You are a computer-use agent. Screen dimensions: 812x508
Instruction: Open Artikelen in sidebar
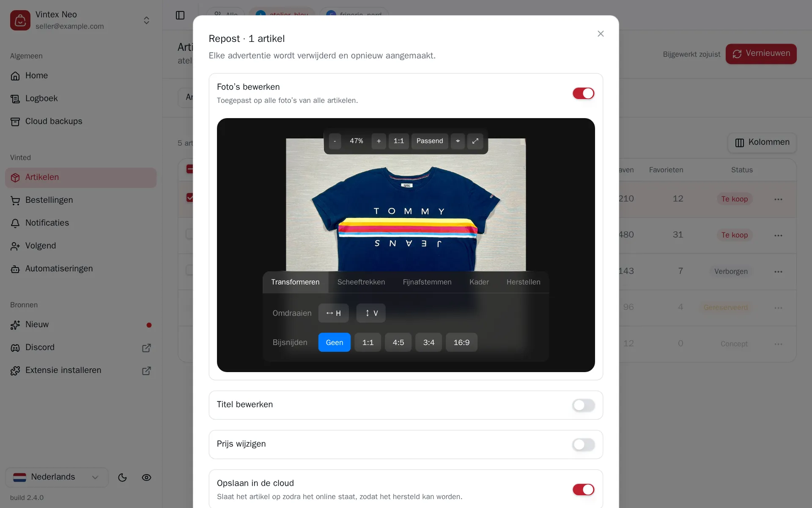tap(81, 177)
